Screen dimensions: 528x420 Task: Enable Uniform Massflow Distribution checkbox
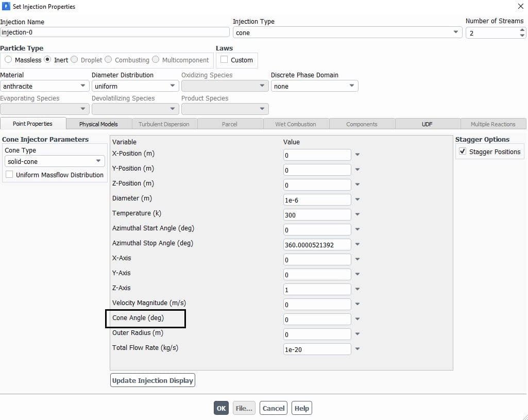point(9,175)
